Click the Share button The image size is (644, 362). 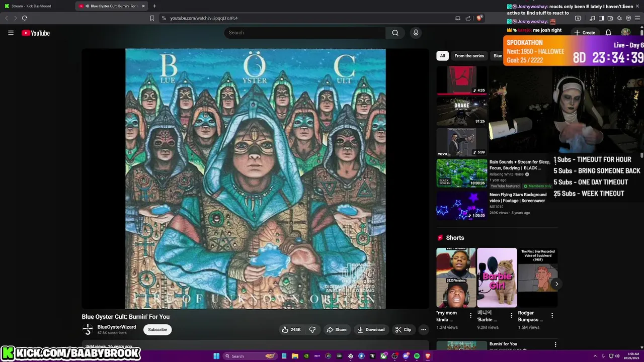337,330
